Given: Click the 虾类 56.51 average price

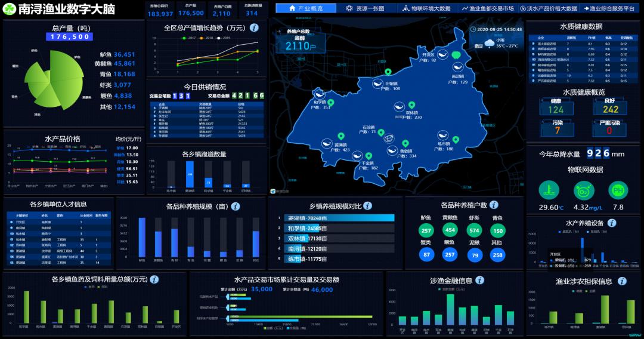Looking at the screenshot, I should pyautogui.click(x=128, y=168).
